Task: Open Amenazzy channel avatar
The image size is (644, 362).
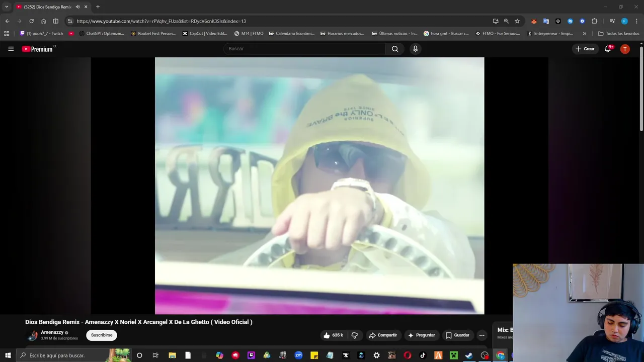Action: 33,335
